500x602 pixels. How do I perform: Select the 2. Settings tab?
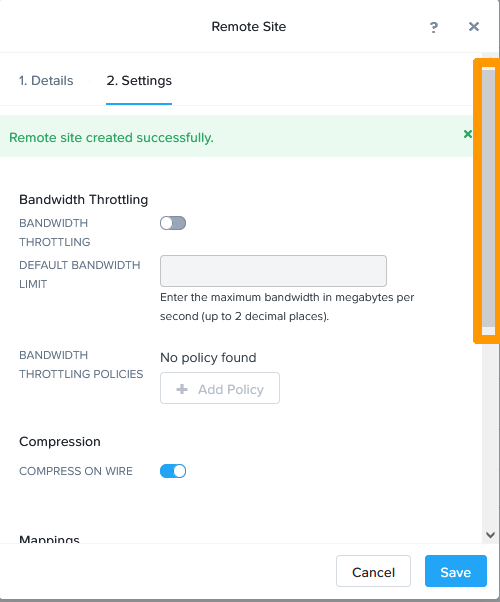tap(139, 81)
